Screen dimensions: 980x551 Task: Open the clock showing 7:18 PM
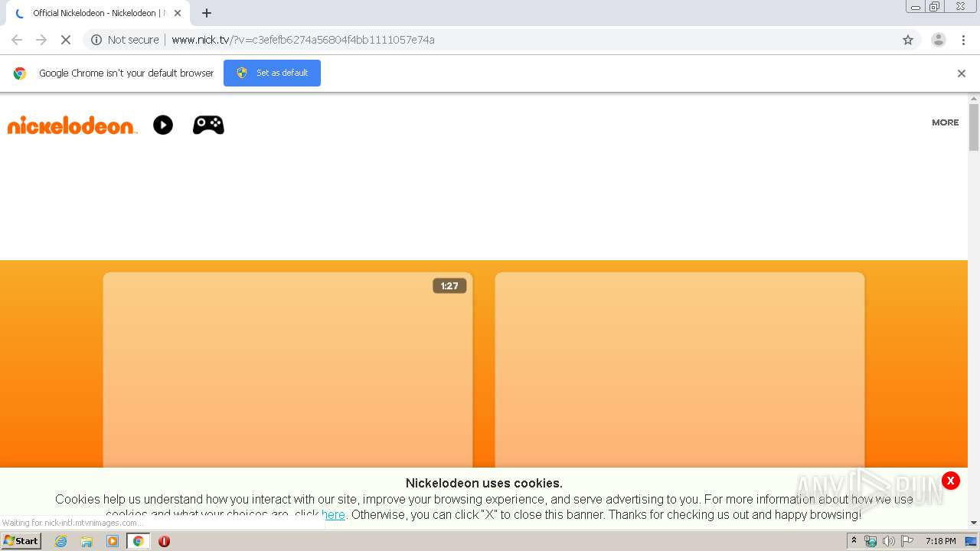940,541
